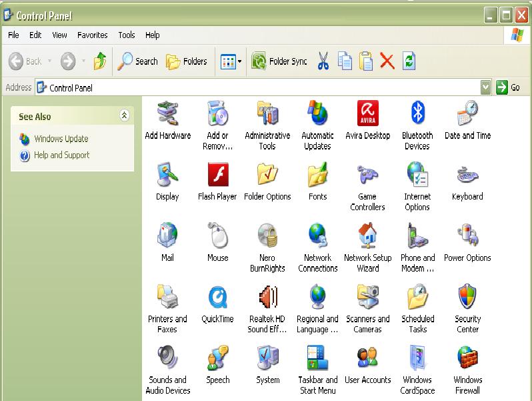
Task: Click the Folder Sync button
Action: point(279,61)
